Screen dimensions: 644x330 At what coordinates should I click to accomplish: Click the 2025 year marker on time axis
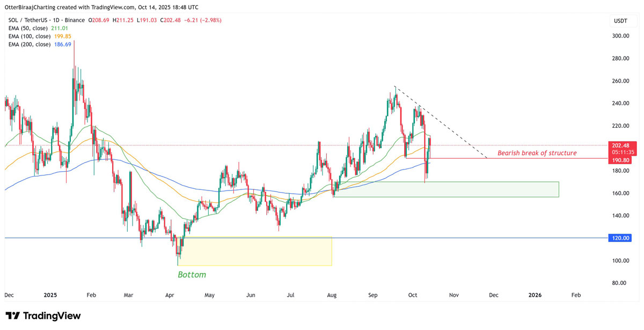click(x=50, y=295)
